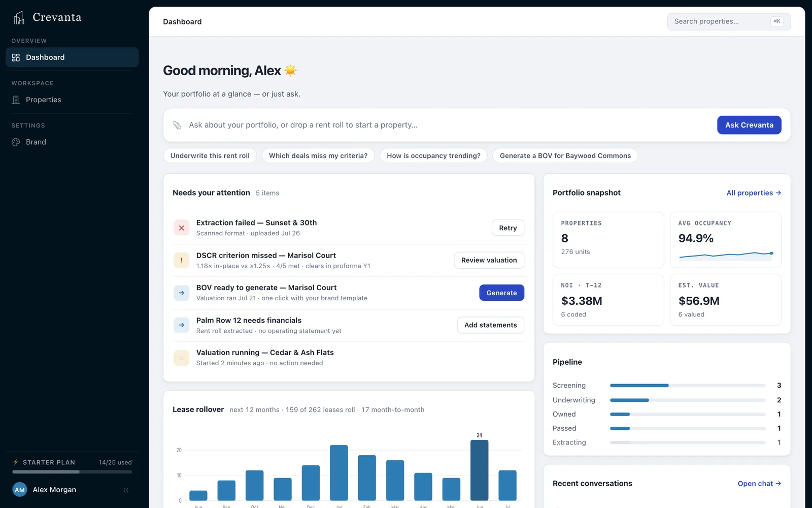
Task: Retry the Sunset & 30th extraction
Action: (x=507, y=228)
